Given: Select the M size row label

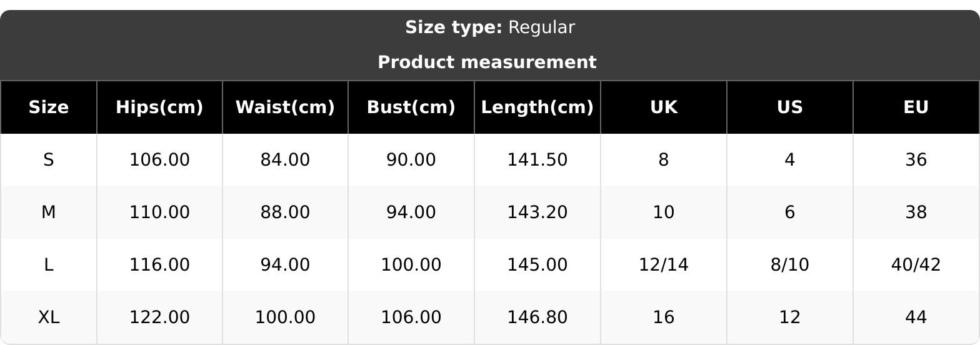Looking at the screenshot, I should [49, 212].
